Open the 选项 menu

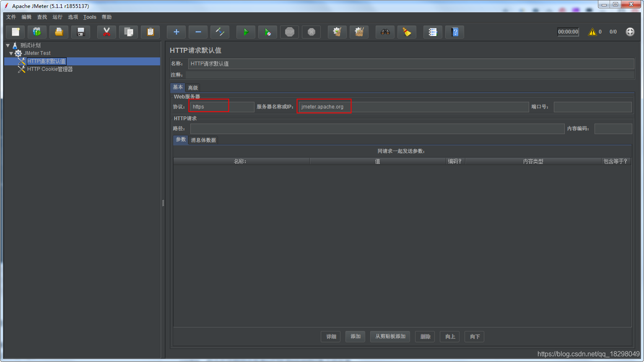pos(73,17)
